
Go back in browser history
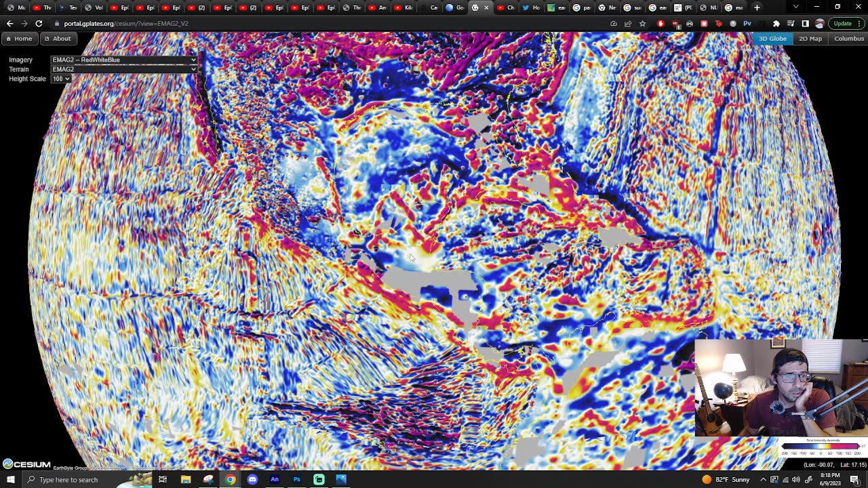pos(9,24)
